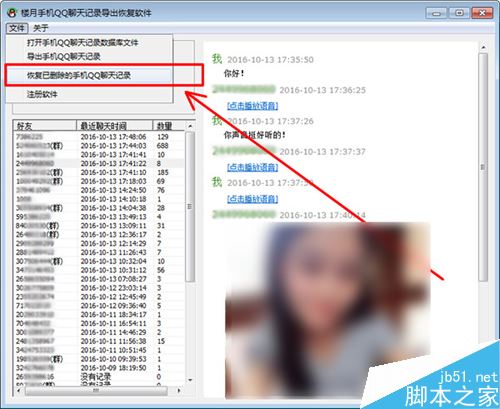The height and width of the screenshot is (409, 500).
Task: Click friend list horizontal scrollbar thumb
Action: (x=96, y=391)
